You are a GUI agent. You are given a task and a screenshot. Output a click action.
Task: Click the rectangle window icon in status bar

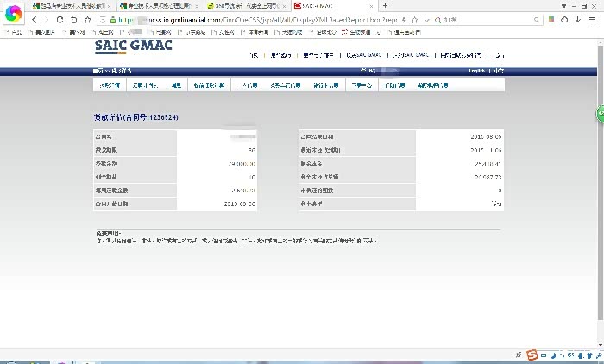click(x=544, y=355)
